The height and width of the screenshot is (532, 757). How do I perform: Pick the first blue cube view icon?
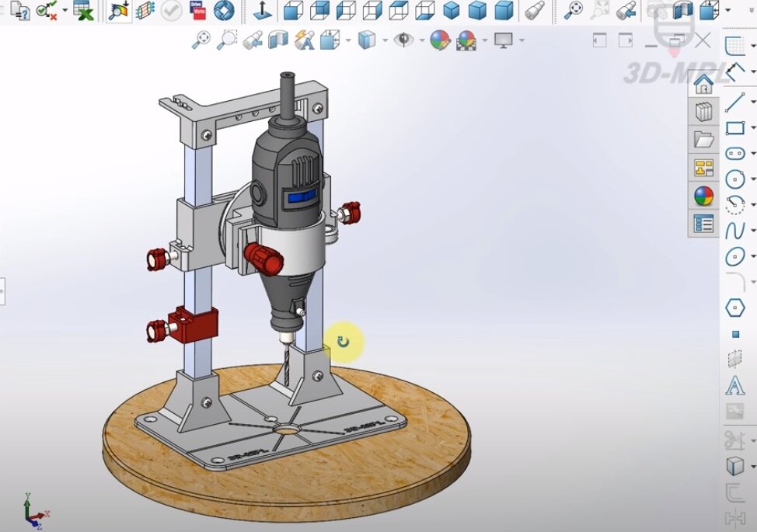(292, 11)
